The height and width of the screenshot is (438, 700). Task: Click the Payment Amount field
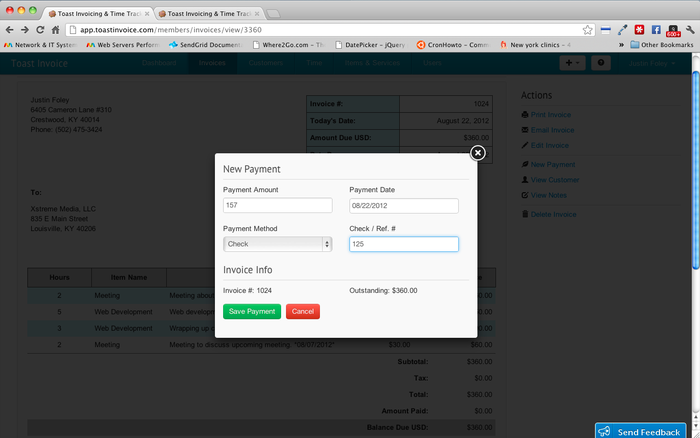[277, 205]
